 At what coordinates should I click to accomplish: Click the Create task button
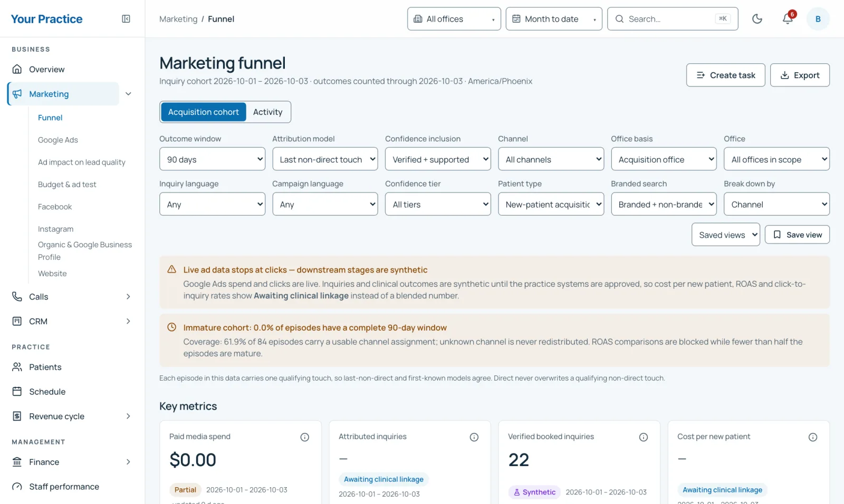point(726,75)
